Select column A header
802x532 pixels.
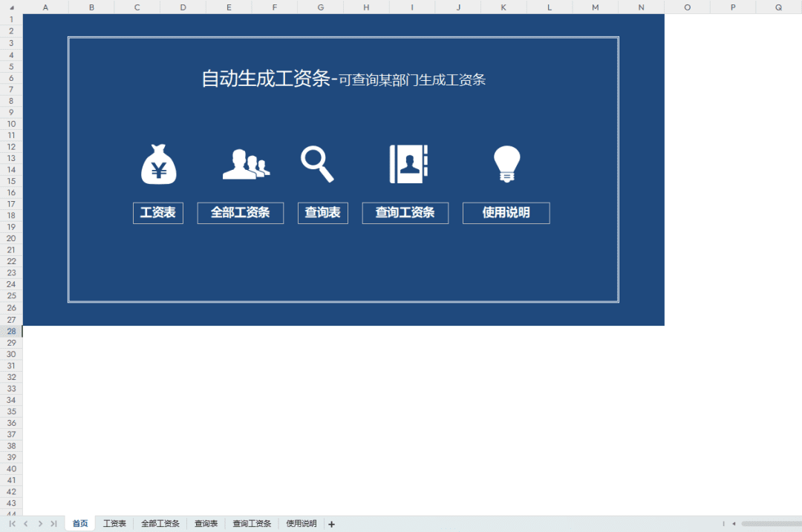click(45, 7)
